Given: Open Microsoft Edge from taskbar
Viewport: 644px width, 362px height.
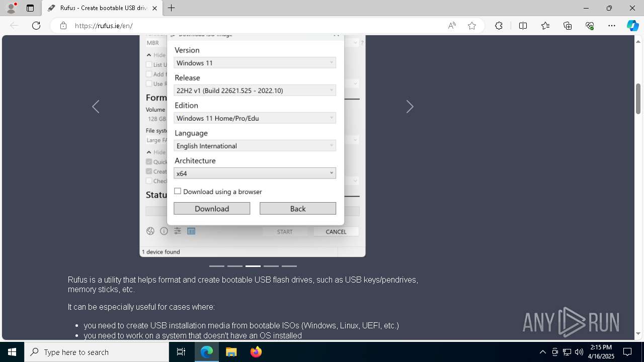Looking at the screenshot, I should 207,352.
